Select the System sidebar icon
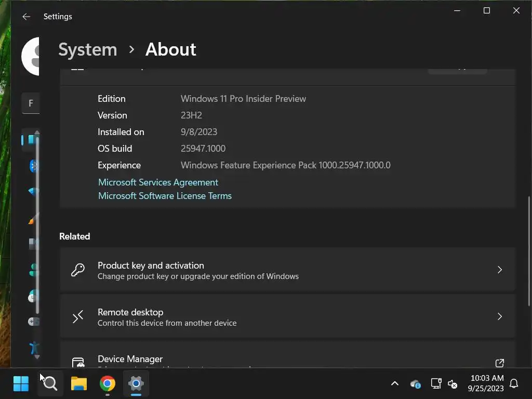This screenshot has height=399, width=532. click(x=32, y=139)
